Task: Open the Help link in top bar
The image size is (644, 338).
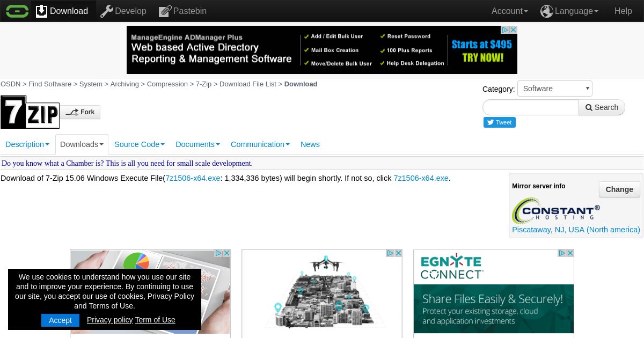Action: pyautogui.click(x=623, y=11)
